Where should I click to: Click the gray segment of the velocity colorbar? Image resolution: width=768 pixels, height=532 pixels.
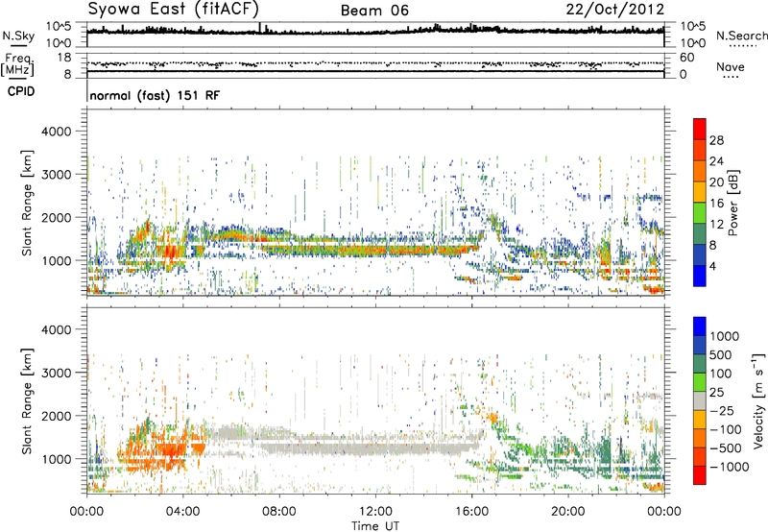tap(700, 400)
